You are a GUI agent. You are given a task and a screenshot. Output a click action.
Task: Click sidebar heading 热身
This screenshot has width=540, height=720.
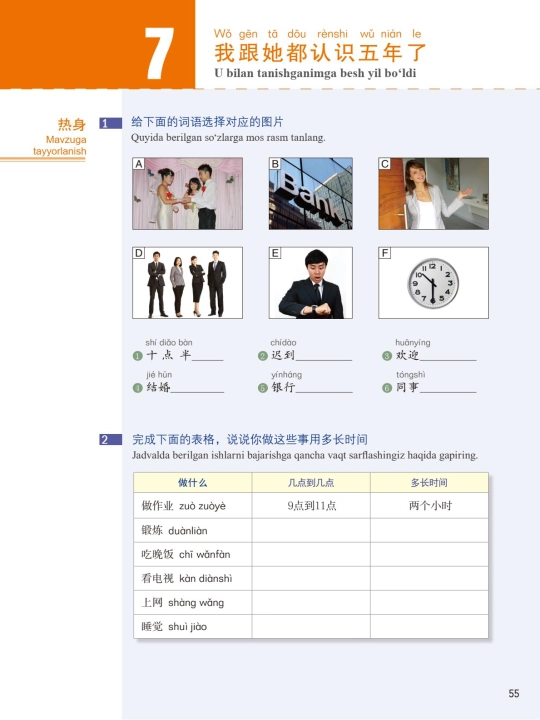(72, 124)
